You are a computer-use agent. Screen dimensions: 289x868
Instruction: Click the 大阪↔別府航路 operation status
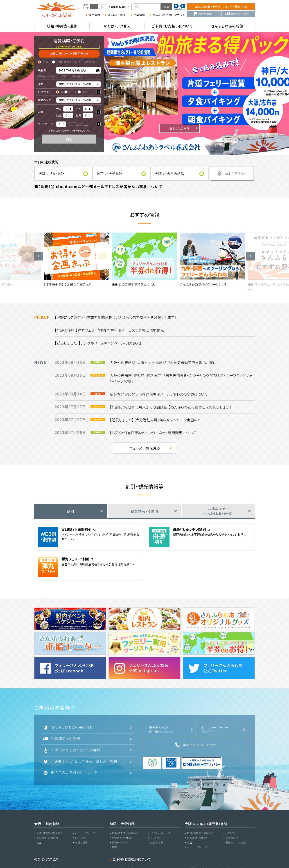tap(63, 174)
